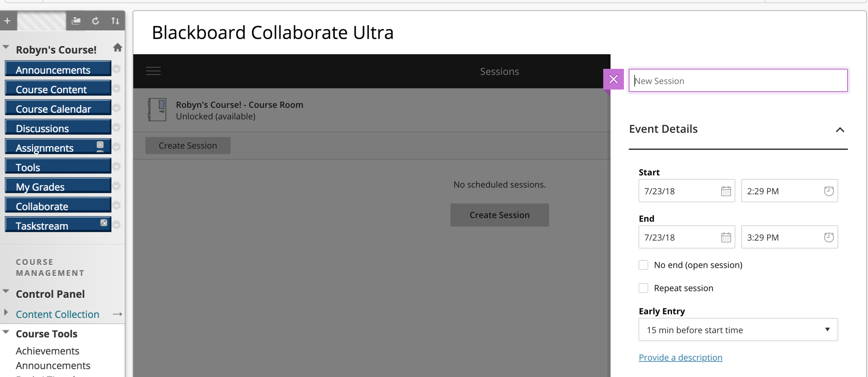
Task: Expand the Content Collection item
Action: click(x=6, y=312)
